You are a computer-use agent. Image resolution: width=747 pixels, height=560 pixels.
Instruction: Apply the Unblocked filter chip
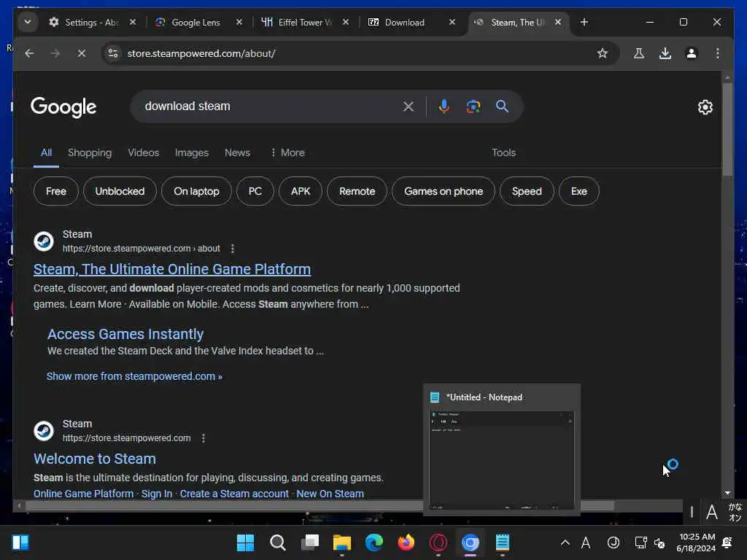(x=120, y=192)
